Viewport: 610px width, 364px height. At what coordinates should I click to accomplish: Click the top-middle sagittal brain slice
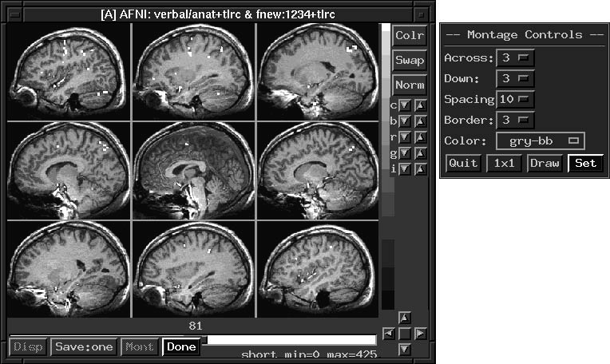coord(194,72)
